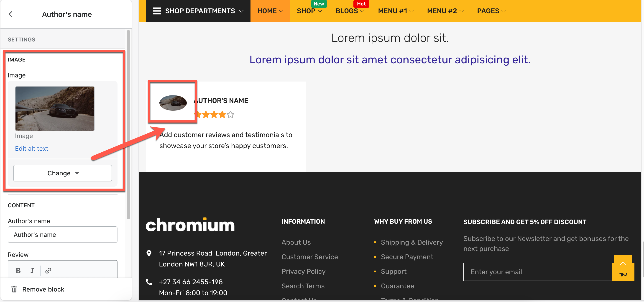Toggle italic formatting in the Review editor
This screenshot has height=302, width=644.
point(32,271)
